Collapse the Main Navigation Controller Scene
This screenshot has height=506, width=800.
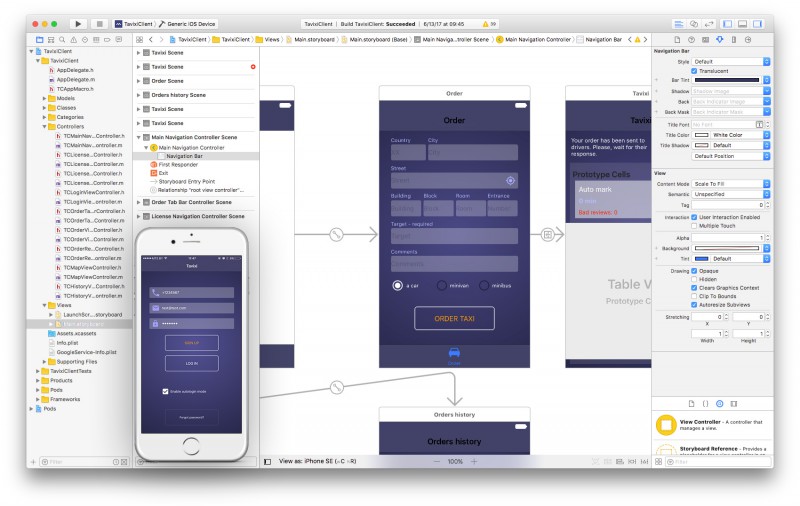pos(138,137)
